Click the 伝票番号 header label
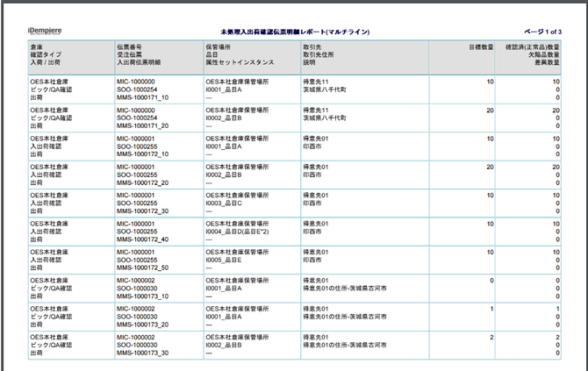This screenshot has height=371, width=588. point(129,46)
